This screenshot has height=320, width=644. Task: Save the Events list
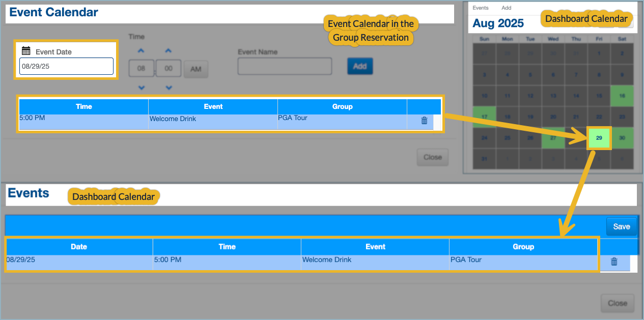point(621,226)
